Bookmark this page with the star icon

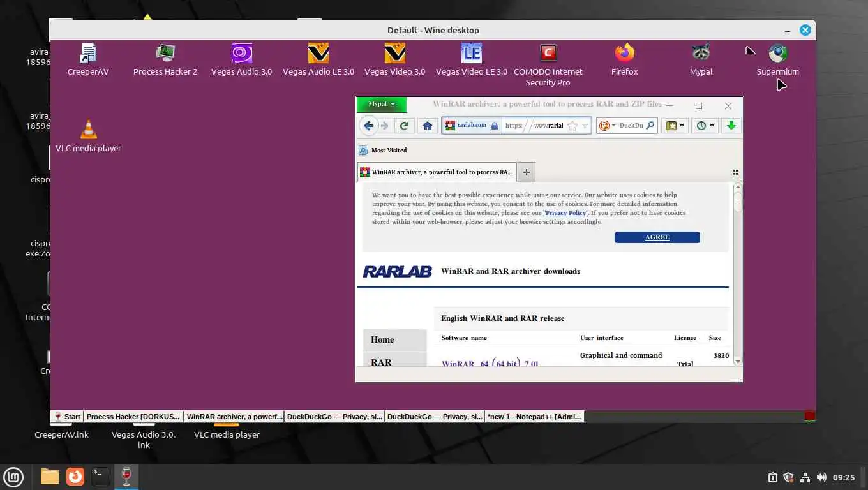(x=572, y=126)
